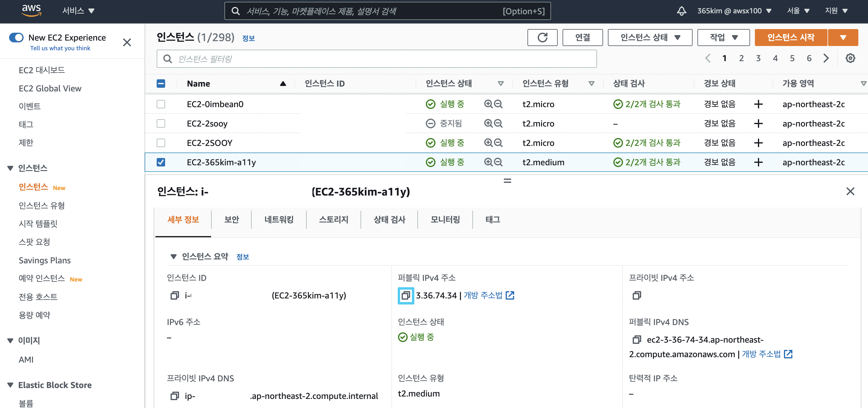Open the 서울 region selector
The height and width of the screenshot is (408, 868).
(798, 11)
